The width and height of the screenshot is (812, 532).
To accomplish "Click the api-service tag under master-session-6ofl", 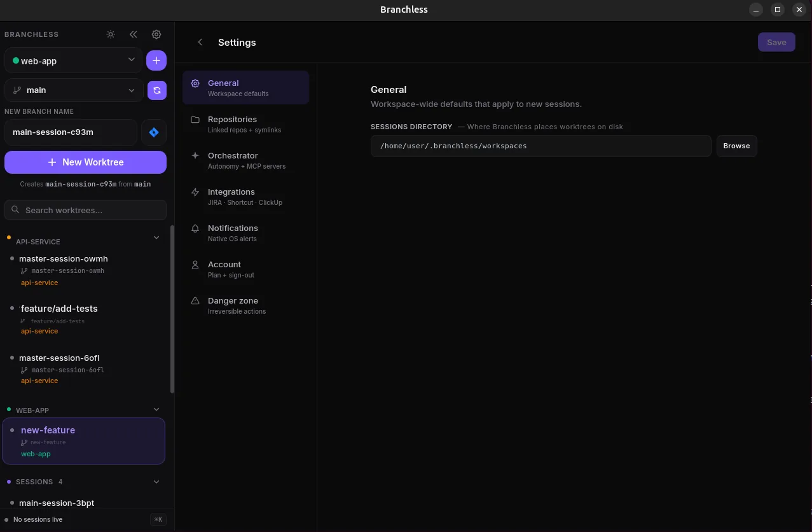I will click(x=39, y=381).
